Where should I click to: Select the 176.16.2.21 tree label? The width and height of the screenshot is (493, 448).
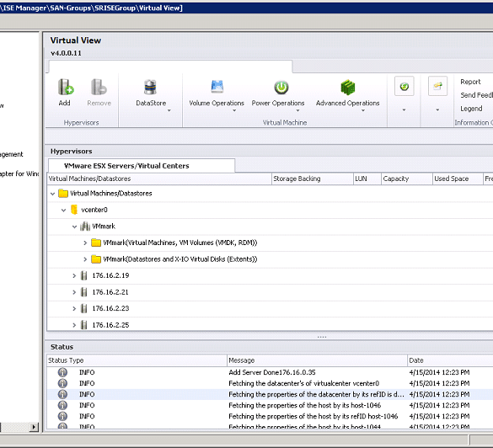pos(110,292)
